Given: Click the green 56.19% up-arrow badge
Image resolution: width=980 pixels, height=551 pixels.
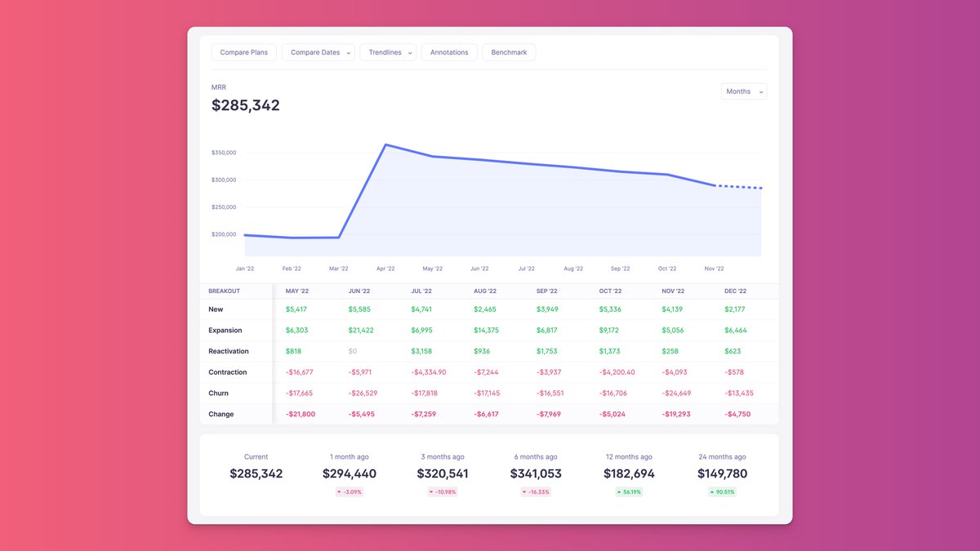Looking at the screenshot, I should pyautogui.click(x=629, y=492).
